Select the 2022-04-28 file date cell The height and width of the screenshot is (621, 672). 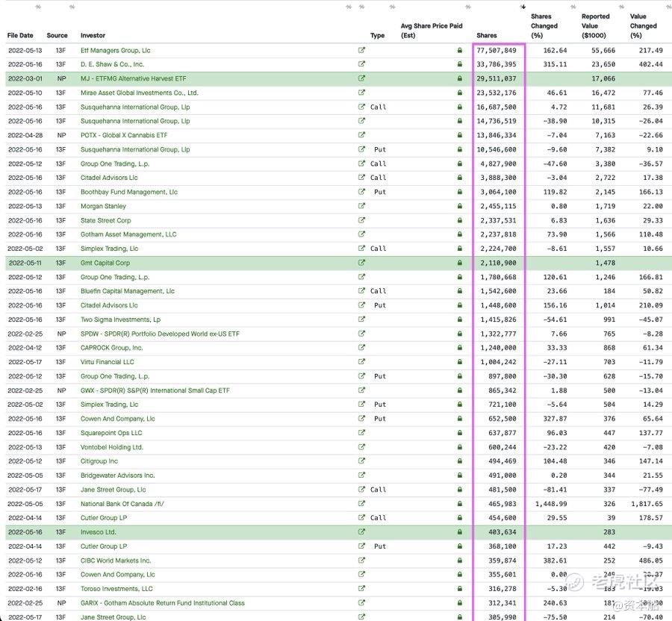25,135
